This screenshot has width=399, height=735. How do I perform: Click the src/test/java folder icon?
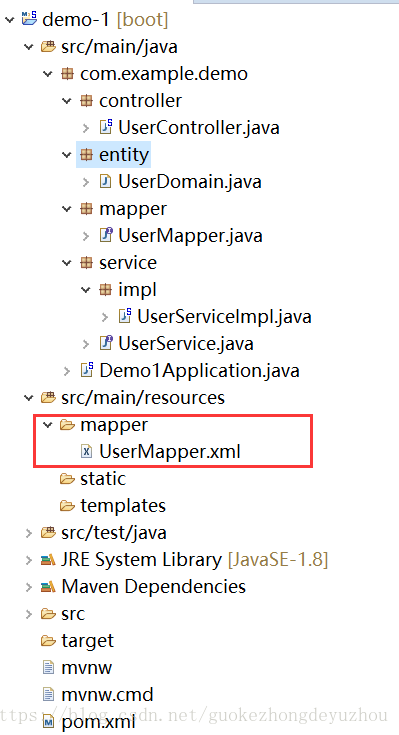48,532
